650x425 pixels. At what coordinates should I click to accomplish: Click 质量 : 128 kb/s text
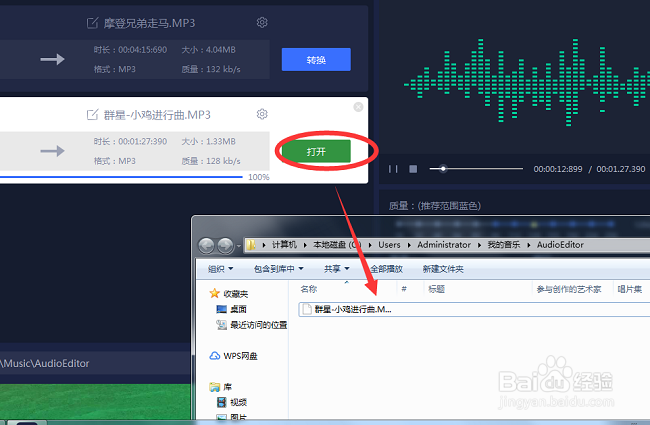211,161
